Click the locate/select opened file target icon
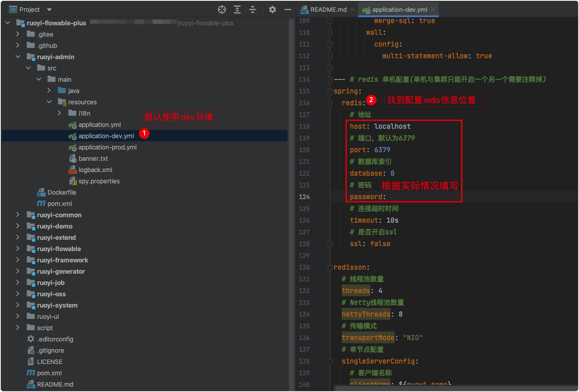The height and width of the screenshot is (392, 579). (221, 9)
